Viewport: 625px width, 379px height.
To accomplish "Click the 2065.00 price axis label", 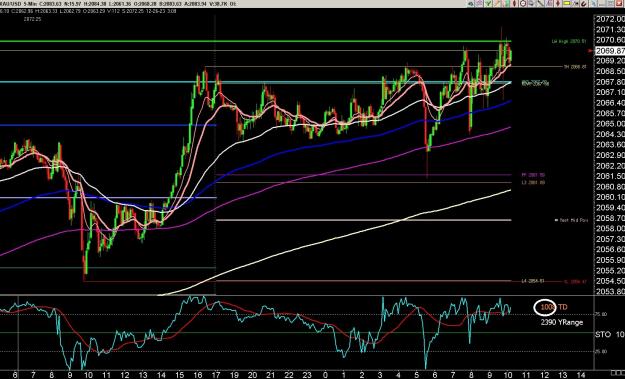I will [x=610, y=124].
